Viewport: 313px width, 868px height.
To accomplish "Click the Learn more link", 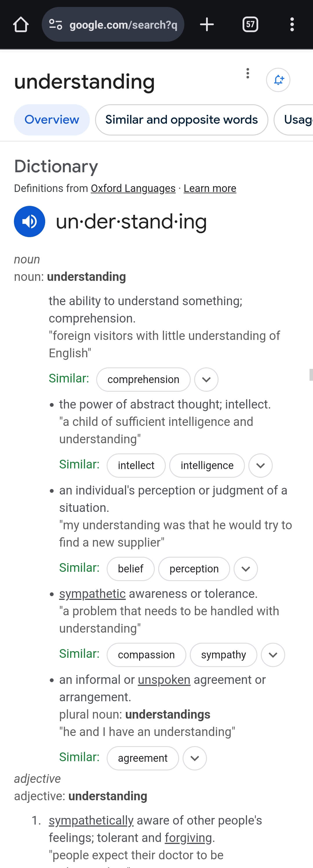I will [x=210, y=188].
